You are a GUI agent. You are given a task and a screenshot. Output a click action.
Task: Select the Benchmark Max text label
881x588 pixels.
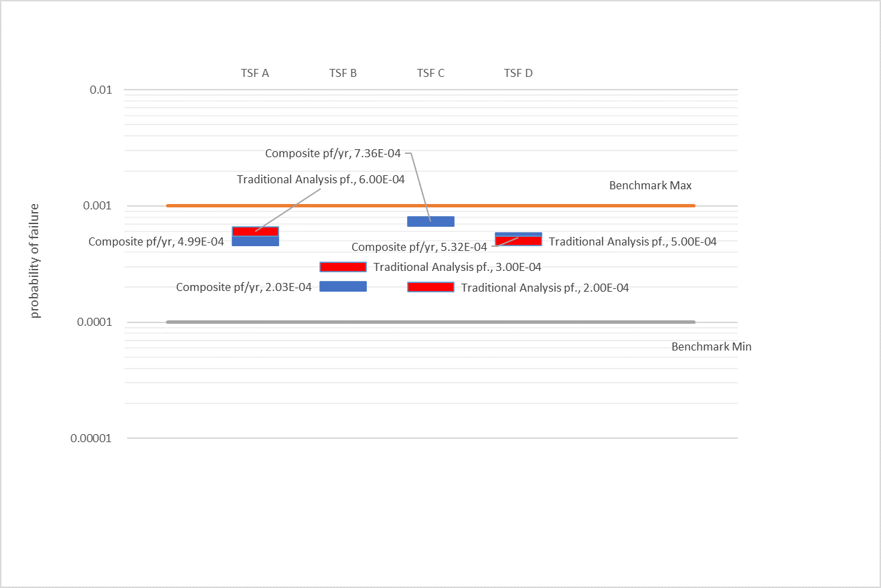pyautogui.click(x=650, y=185)
